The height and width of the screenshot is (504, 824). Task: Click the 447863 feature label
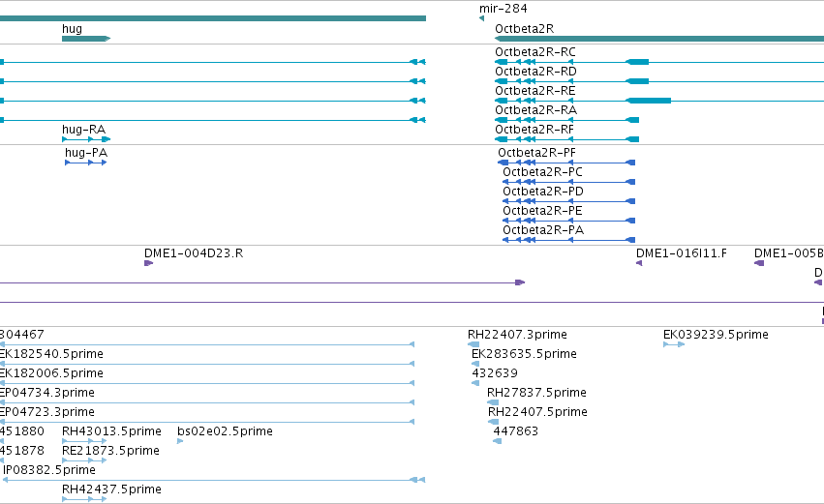(x=515, y=431)
